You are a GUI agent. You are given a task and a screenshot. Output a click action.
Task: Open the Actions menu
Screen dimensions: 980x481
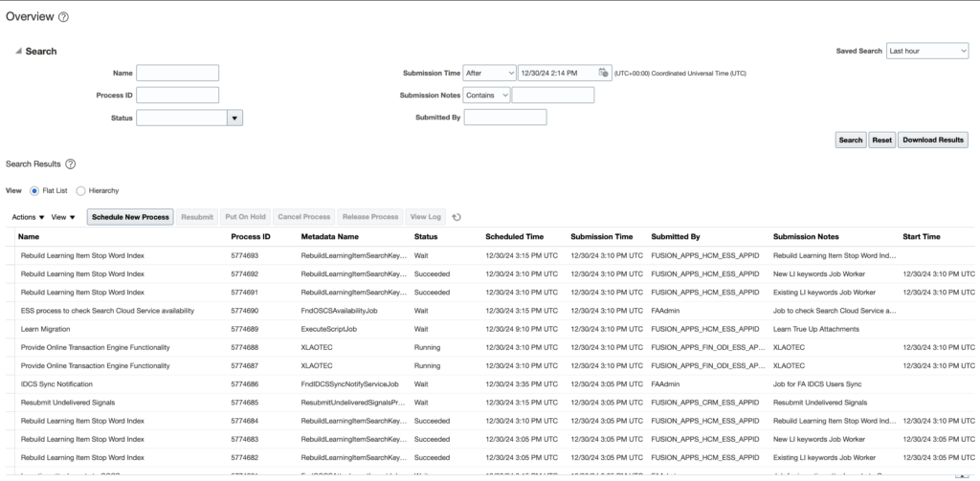(x=28, y=217)
